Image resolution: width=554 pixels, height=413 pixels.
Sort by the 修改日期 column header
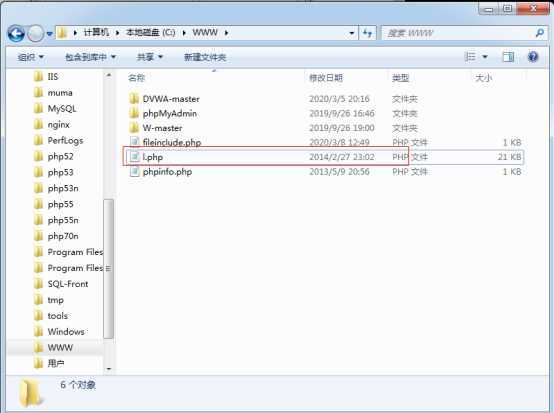(x=326, y=78)
